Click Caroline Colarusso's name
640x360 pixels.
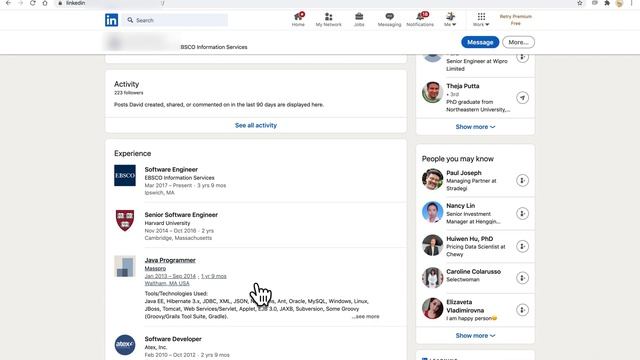pyautogui.click(x=473, y=271)
